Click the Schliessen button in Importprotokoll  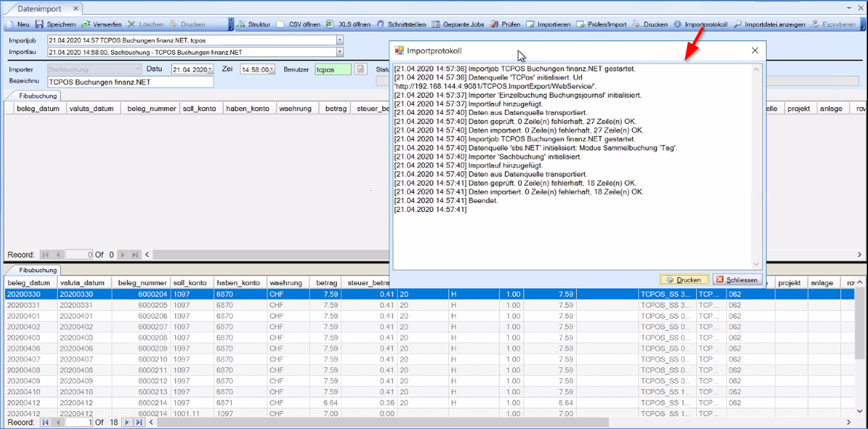point(737,280)
